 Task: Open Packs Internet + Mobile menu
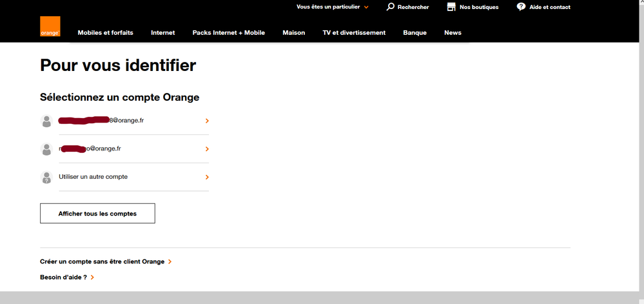tap(229, 33)
